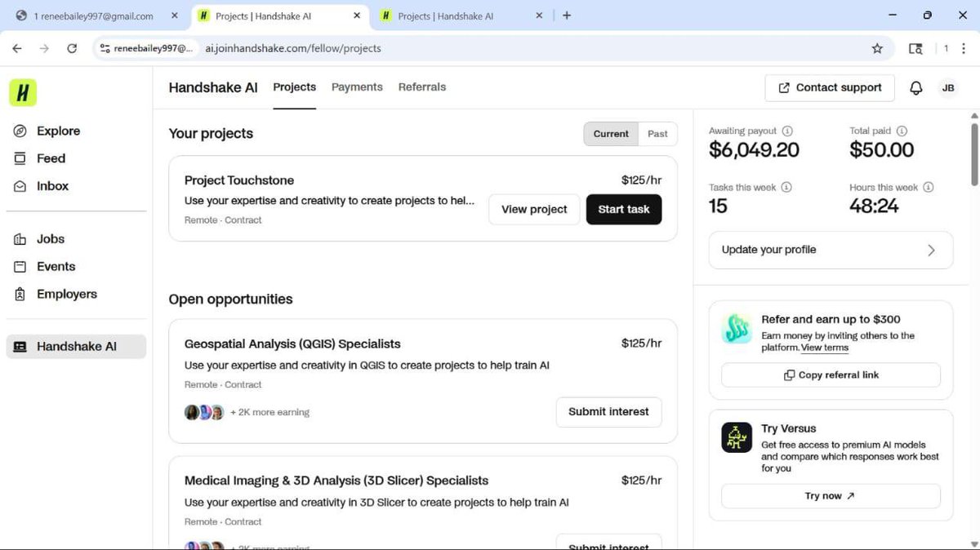Image resolution: width=980 pixels, height=550 pixels.
Task: Click Handshake AI header title
Action: point(213,87)
